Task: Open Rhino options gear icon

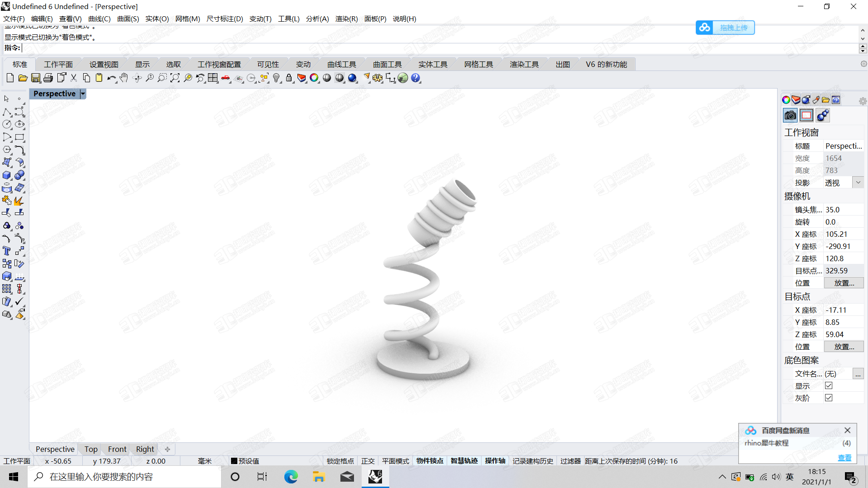Action: pos(377,78)
